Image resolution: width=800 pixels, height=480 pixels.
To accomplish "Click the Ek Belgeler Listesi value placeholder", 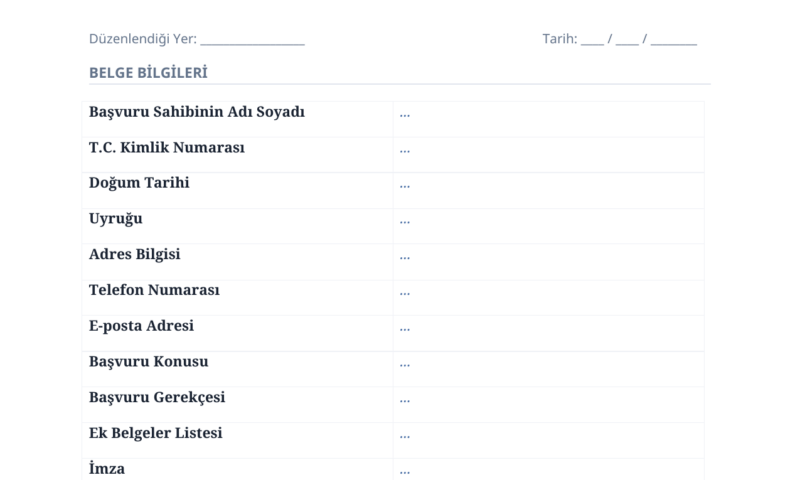I will pyautogui.click(x=405, y=436).
